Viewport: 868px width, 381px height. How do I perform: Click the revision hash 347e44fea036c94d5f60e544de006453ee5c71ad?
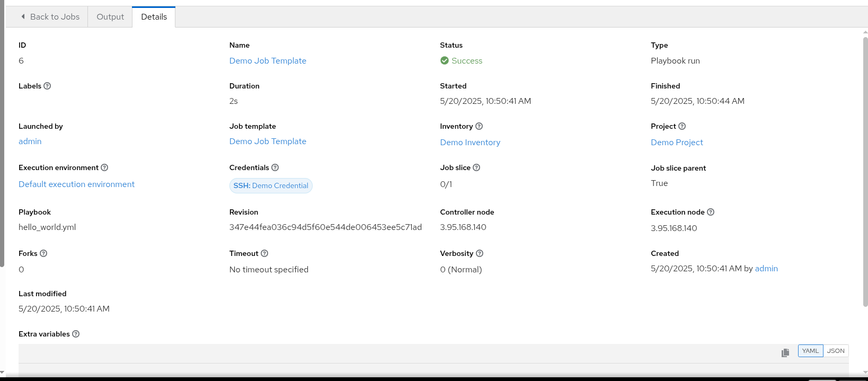tap(325, 227)
